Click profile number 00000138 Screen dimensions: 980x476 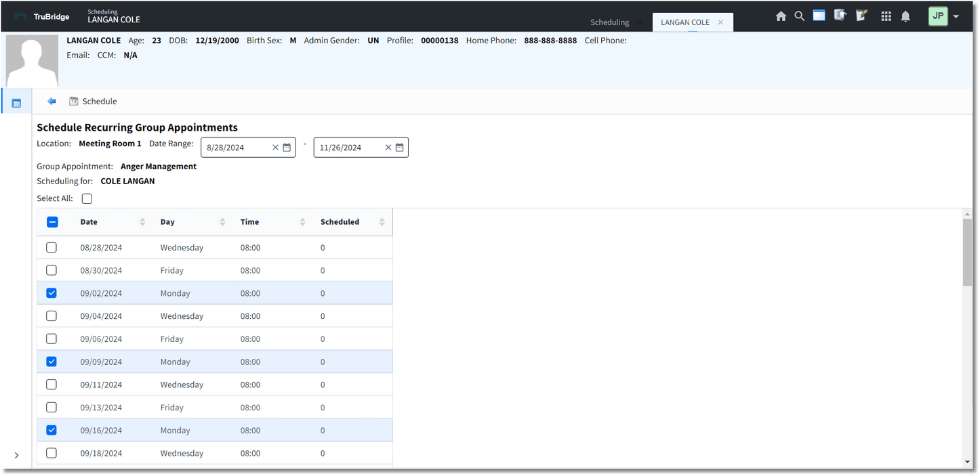pyautogui.click(x=439, y=41)
